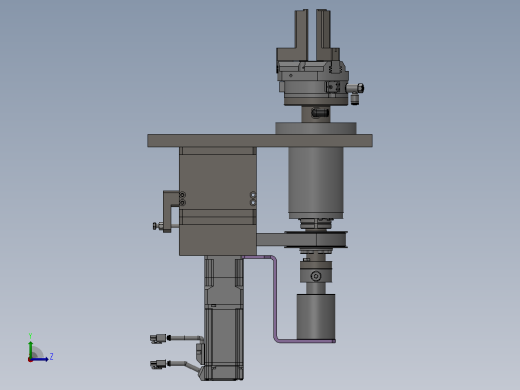Select the pneumatic elbow fitting on the gripper

click(x=355, y=92)
